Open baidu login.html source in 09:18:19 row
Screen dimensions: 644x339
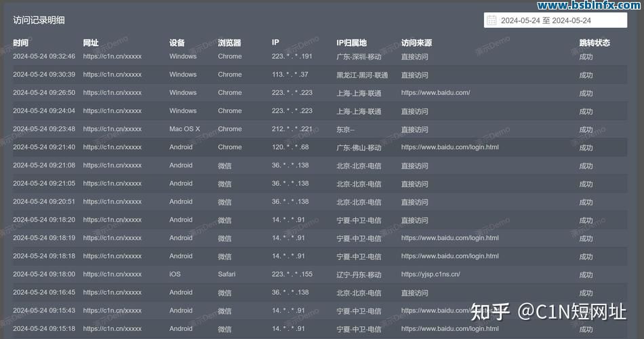click(449, 238)
